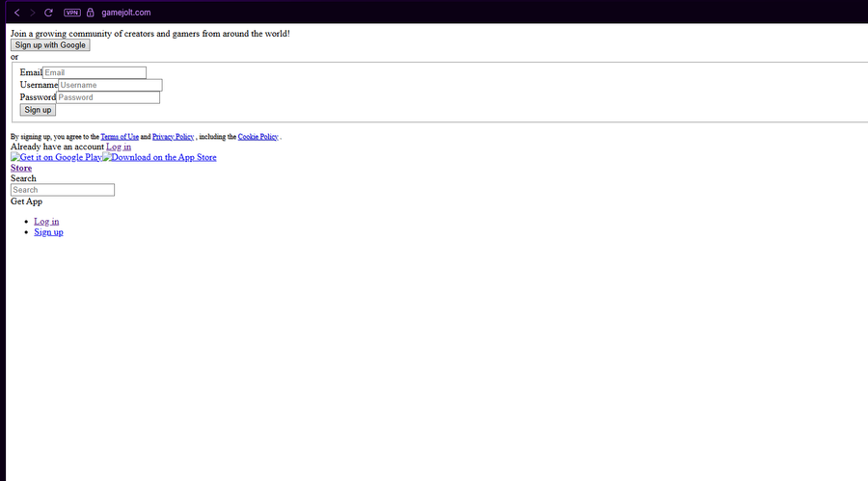Click the Search label above the search box

point(23,178)
